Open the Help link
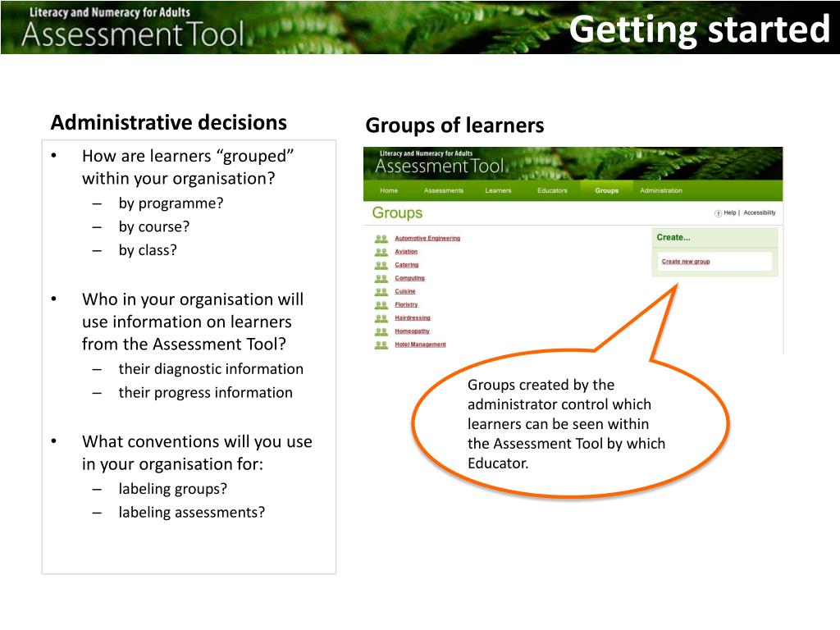The image size is (840, 630). [730, 212]
